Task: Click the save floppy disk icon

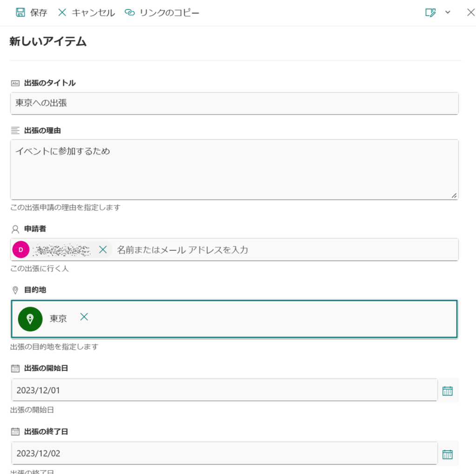Action: point(20,13)
